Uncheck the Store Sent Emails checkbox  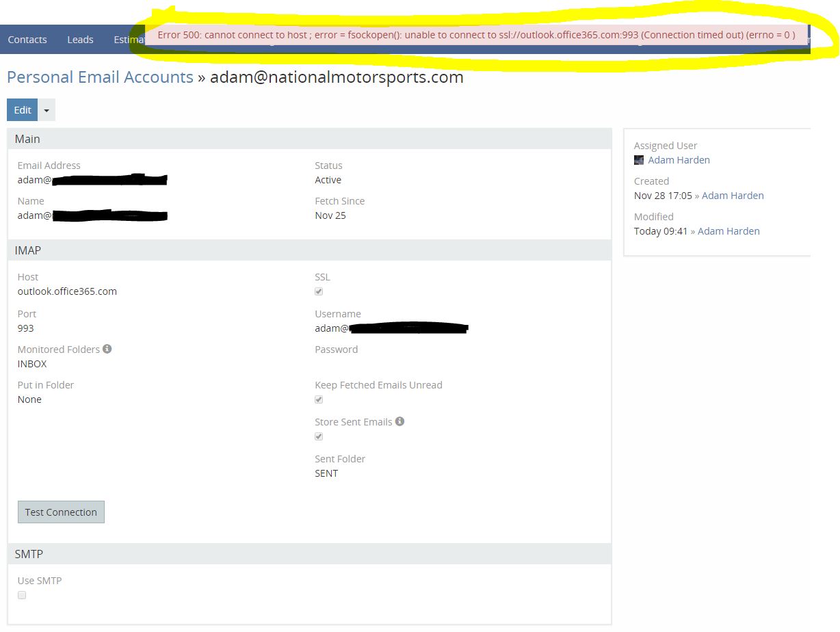point(319,436)
